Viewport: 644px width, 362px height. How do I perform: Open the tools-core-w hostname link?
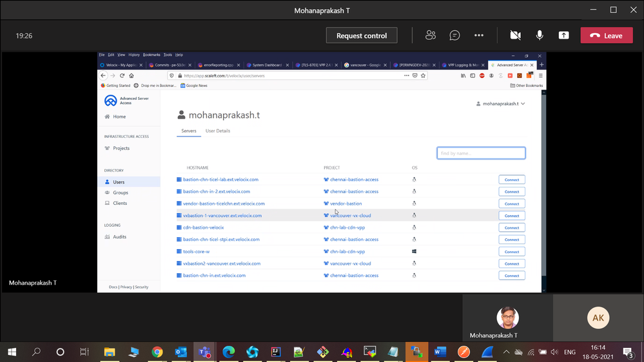[x=197, y=252]
